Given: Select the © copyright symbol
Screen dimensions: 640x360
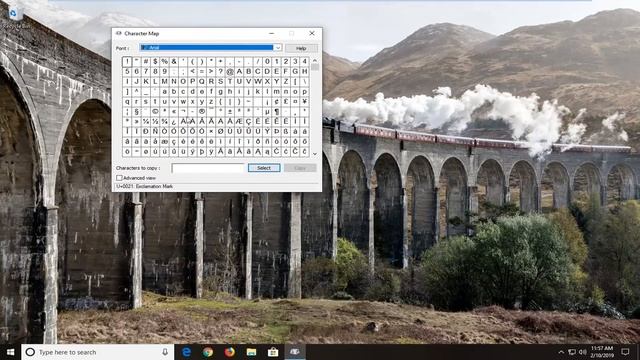Looking at the screenshot, I should coord(155,111).
